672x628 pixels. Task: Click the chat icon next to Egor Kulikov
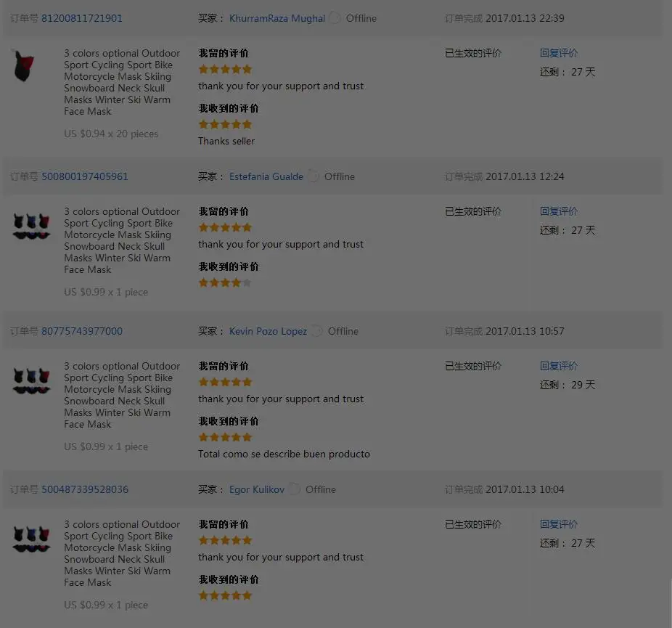click(295, 489)
